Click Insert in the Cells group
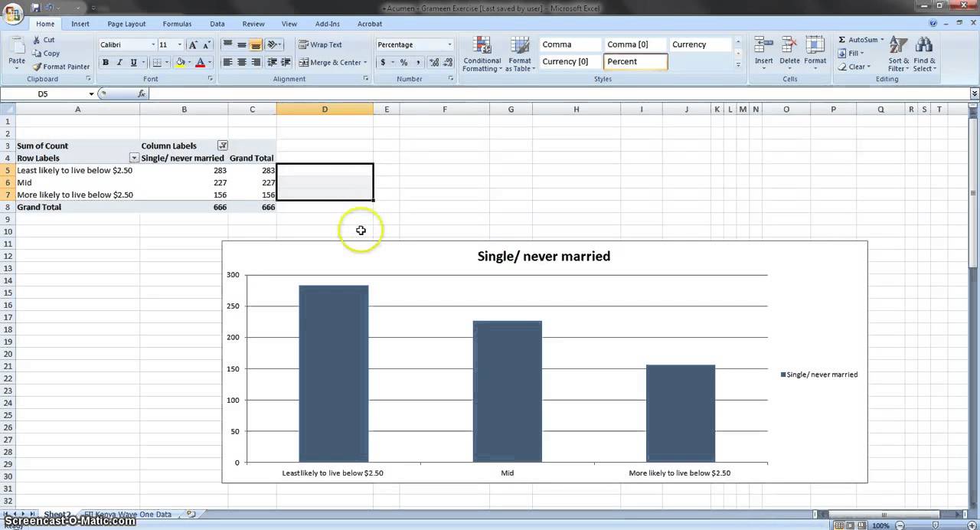This screenshot has width=980, height=530. (764, 54)
